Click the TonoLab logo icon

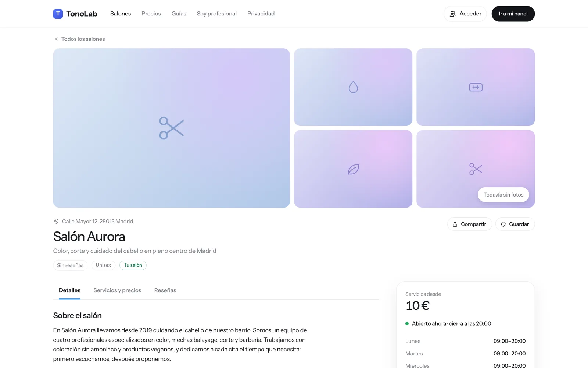[x=58, y=14]
